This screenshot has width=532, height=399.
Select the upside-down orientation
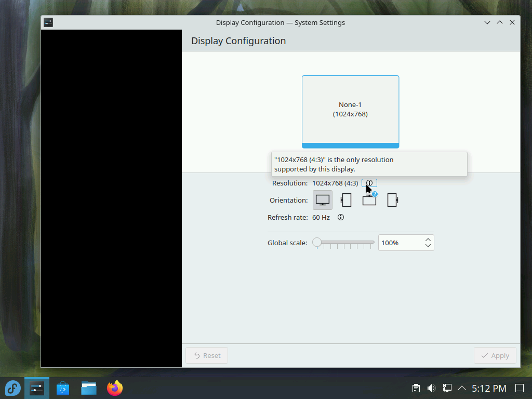click(x=369, y=200)
